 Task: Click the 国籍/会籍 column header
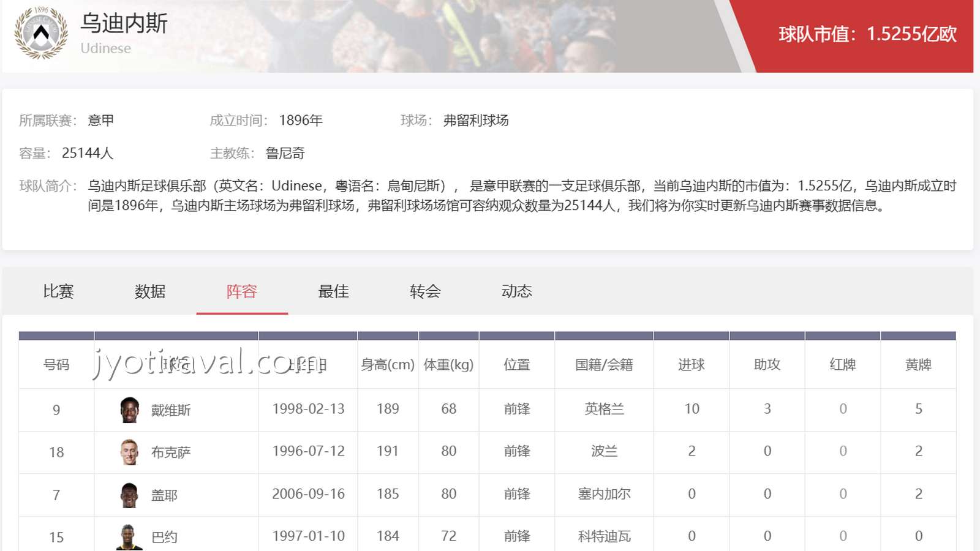(604, 365)
